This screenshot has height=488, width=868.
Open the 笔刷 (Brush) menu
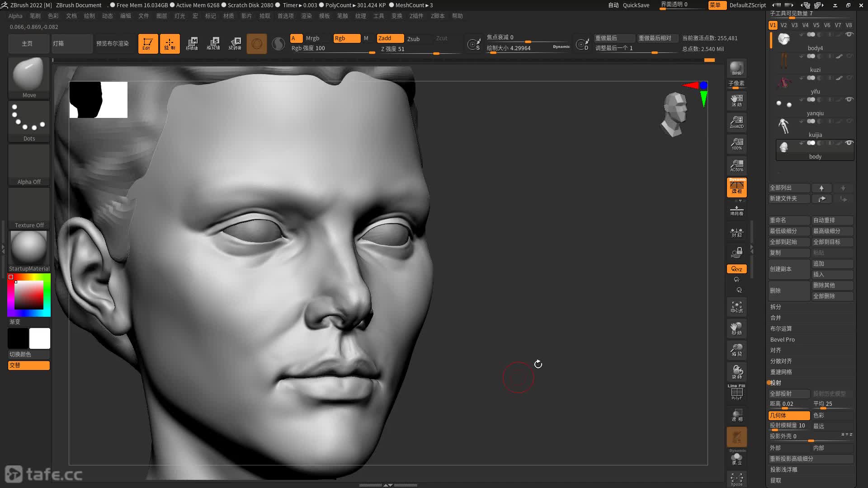[x=35, y=16]
